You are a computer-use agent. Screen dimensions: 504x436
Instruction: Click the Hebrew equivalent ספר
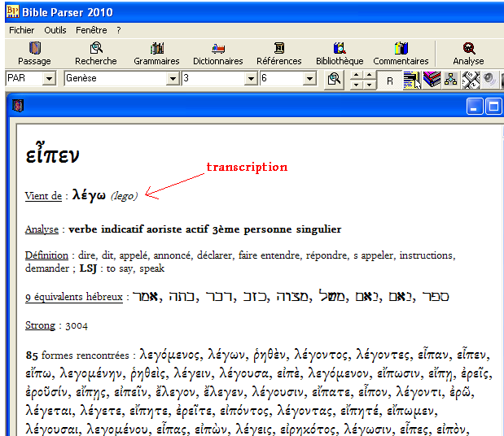(436, 297)
